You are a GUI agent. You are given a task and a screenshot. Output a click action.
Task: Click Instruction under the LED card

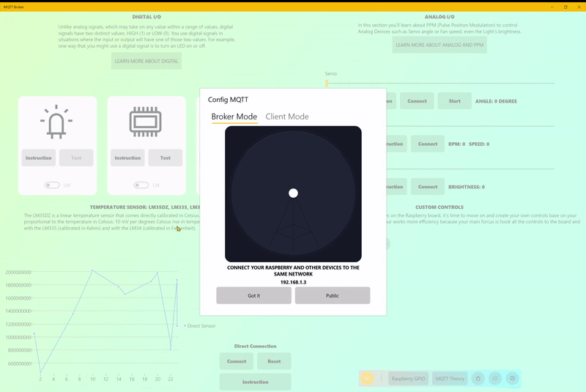[x=39, y=158]
